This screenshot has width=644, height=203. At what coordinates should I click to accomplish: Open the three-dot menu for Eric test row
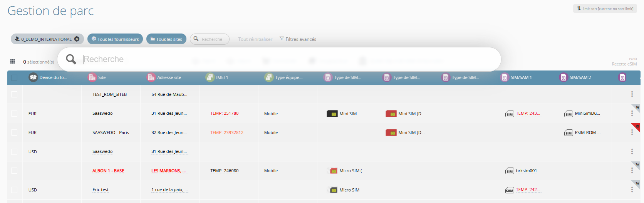(632, 190)
